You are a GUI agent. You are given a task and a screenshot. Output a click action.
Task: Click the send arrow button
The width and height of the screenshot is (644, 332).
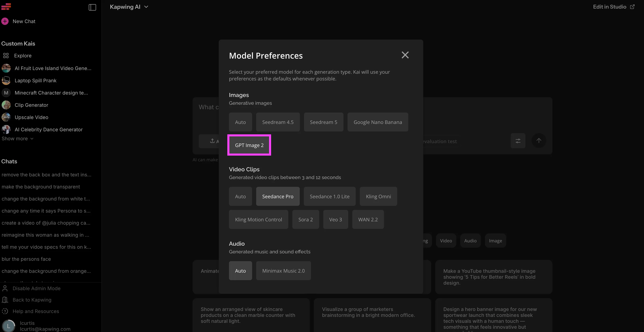click(539, 140)
